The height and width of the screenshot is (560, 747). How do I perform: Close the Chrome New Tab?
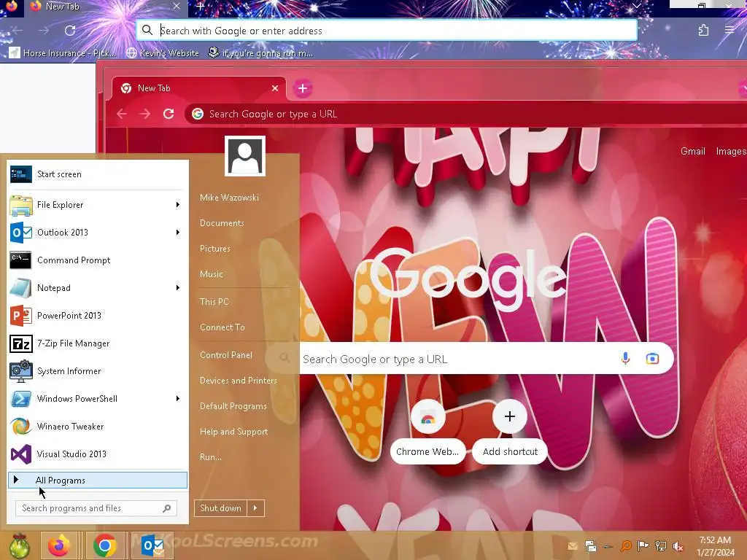[275, 88]
